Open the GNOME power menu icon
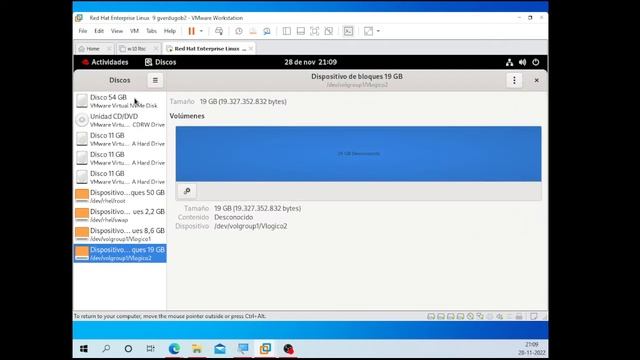The height and width of the screenshot is (360, 640). coord(536,62)
